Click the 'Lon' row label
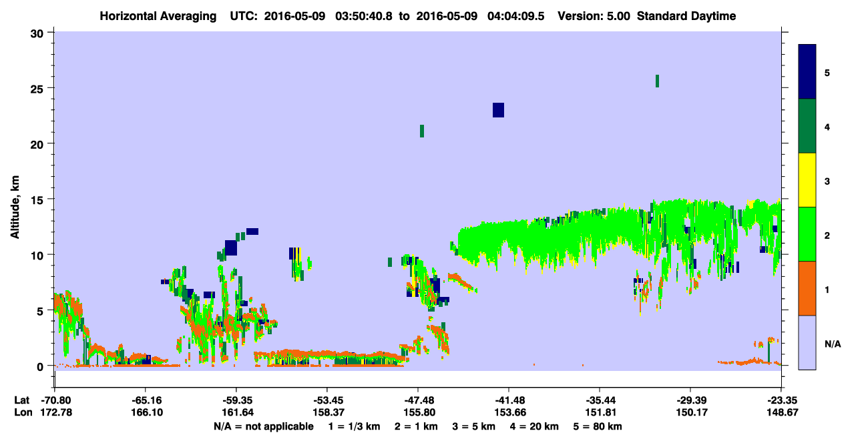Screen dimensions: 868x445 (22, 412)
